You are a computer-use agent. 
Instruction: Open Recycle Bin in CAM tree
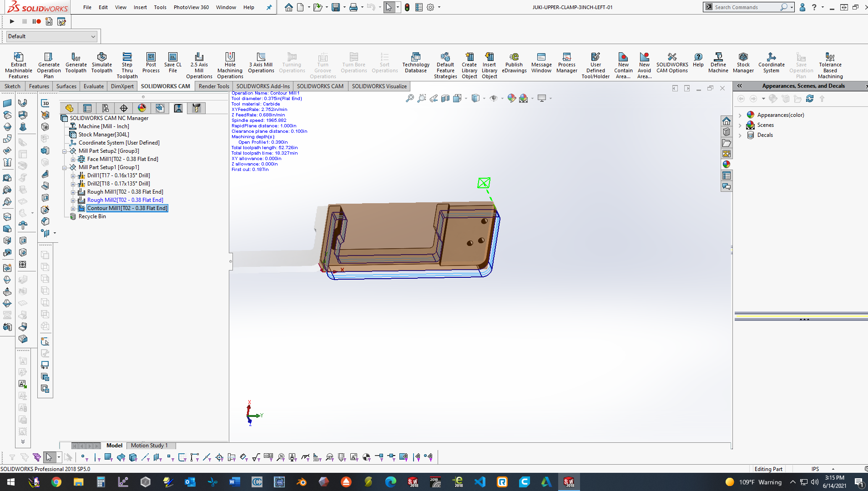tap(92, 216)
